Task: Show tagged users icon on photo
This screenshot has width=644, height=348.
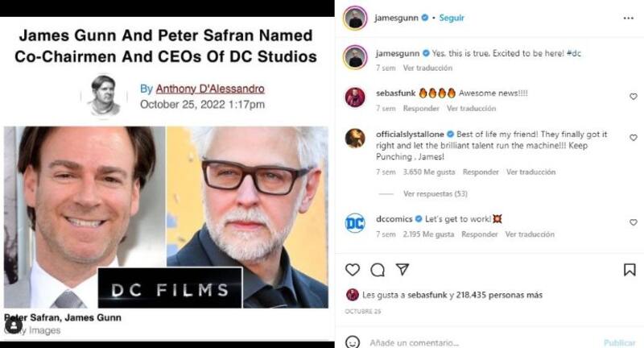Action: tap(14, 325)
